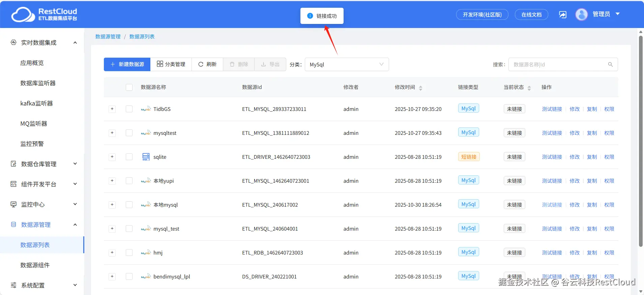Check the 本地yupi row checkbox
Screen dimensions: 644x295
point(129,181)
